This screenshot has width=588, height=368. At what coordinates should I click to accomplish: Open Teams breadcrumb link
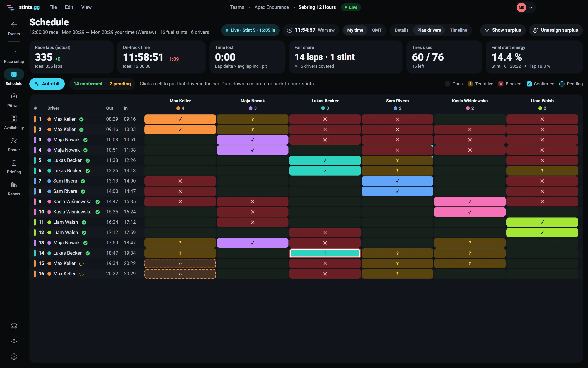237,7
